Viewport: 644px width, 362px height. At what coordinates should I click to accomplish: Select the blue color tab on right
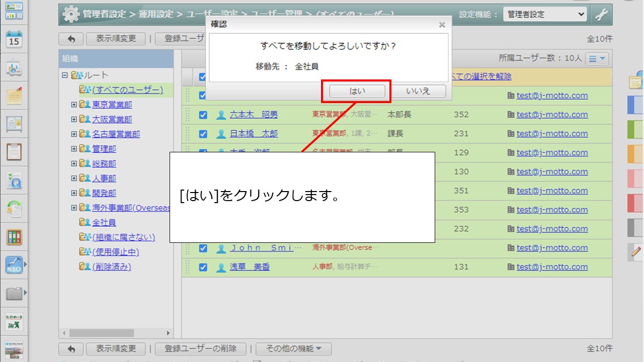[x=635, y=105]
